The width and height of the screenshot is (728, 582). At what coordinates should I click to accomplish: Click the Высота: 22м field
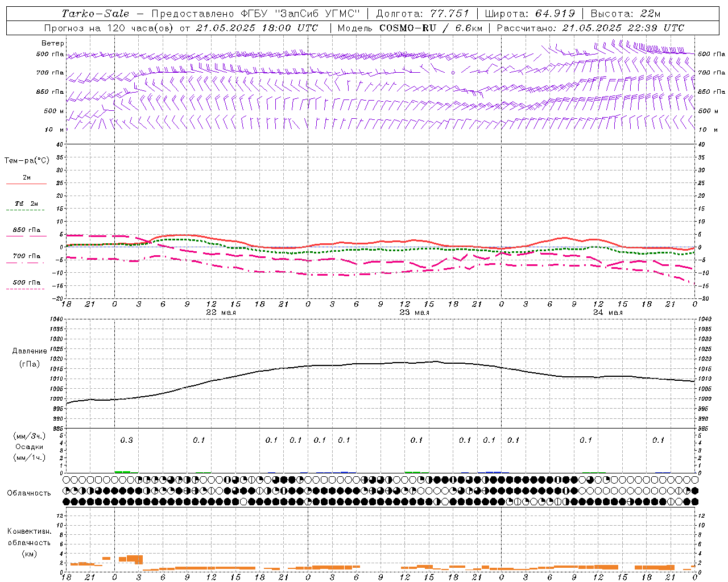coord(626,14)
